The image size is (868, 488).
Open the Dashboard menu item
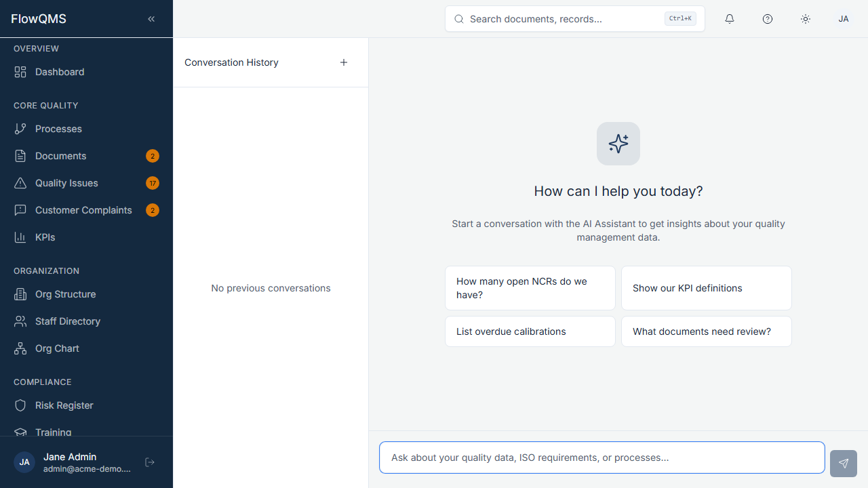point(60,72)
